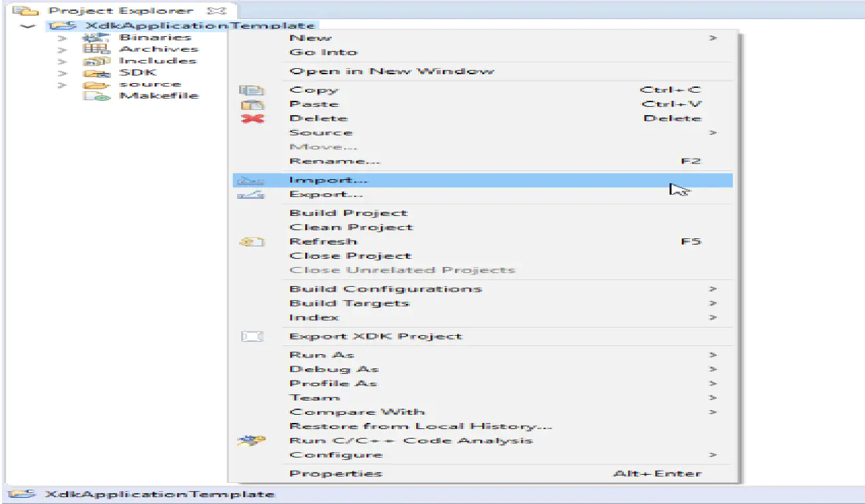Viewport: 865px width, 504px height.
Task: Click the Alt+Enter shortcut text
Action: pyautogui.click(x=657, y=474)
